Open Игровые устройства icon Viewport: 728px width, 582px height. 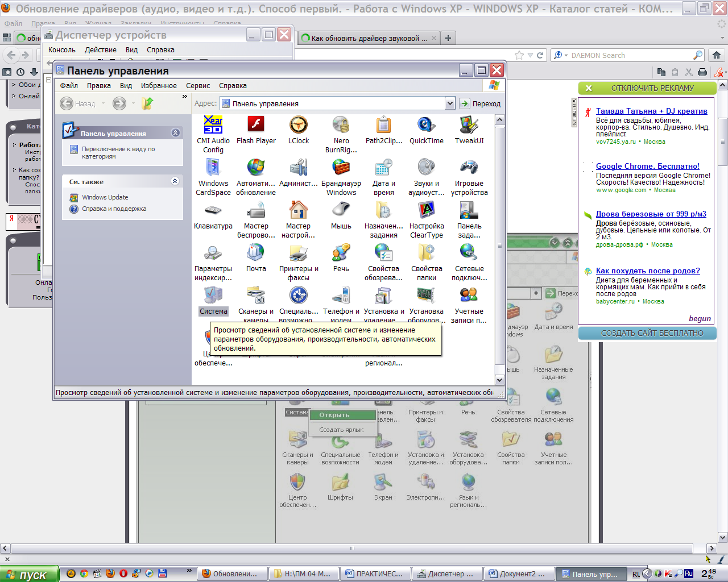point(469,177)
